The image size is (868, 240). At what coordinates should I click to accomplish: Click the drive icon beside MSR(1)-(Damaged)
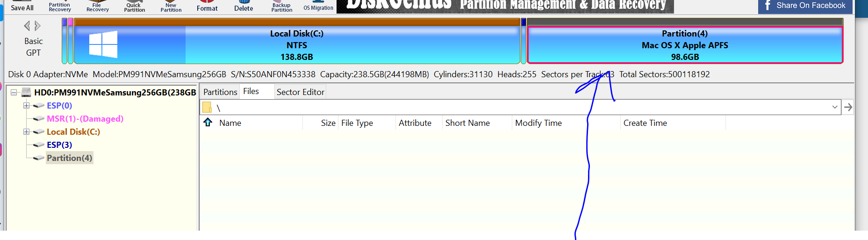click(x=39, y=119)
